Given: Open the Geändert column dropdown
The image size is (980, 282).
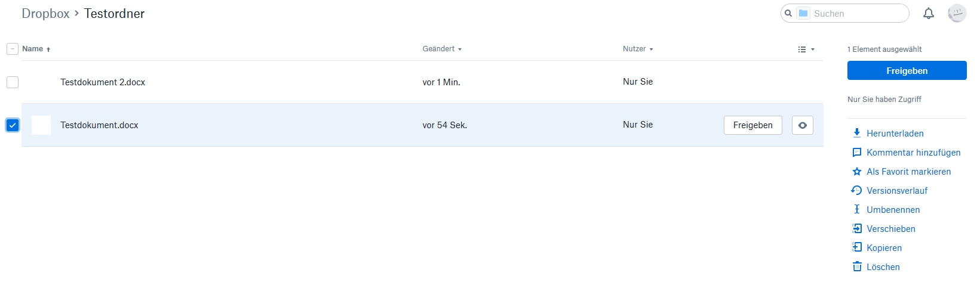Looking at the screenshot, I should pos(442,49).
